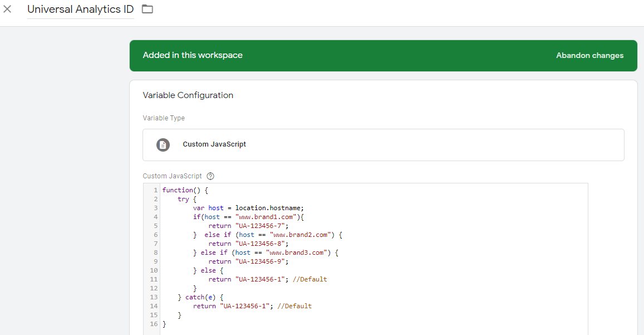Click the www.brand1.com string in the code
The width and height of the screenshot is (644, 335).
click(261, 216)
